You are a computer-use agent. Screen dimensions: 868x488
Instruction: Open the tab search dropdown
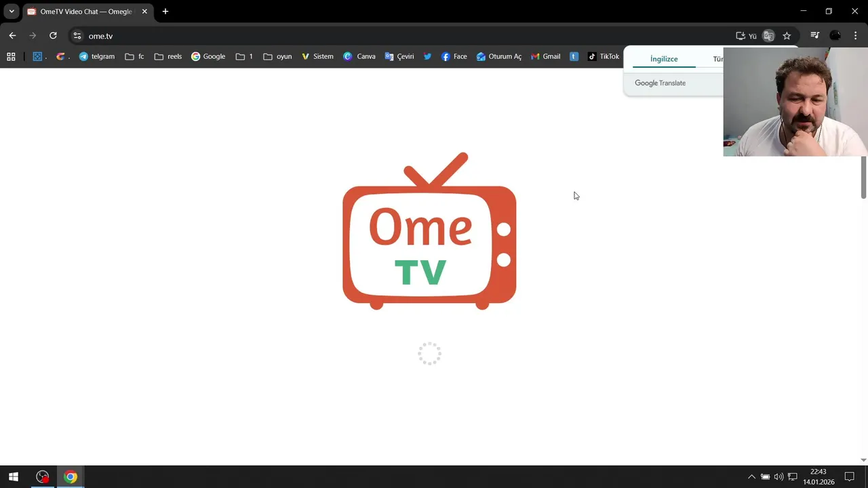(x=12, y=12)
